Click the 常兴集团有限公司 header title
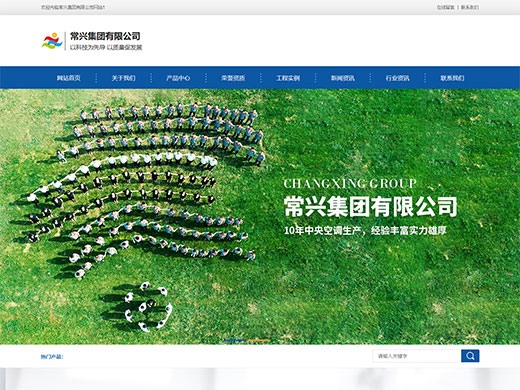Viewport: 520px width, 390px height. (x=105, y=36)
